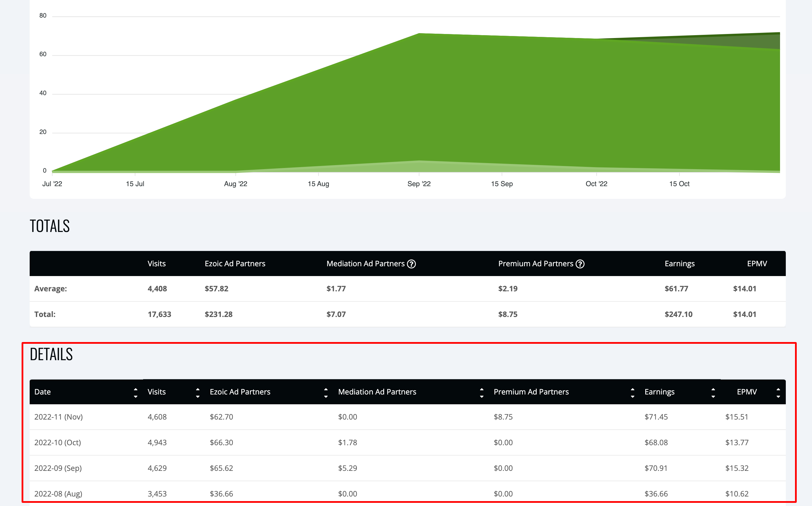Click the $247.10 total earnings value
Screen dimensions: 812x506
(x=679, y=315)
